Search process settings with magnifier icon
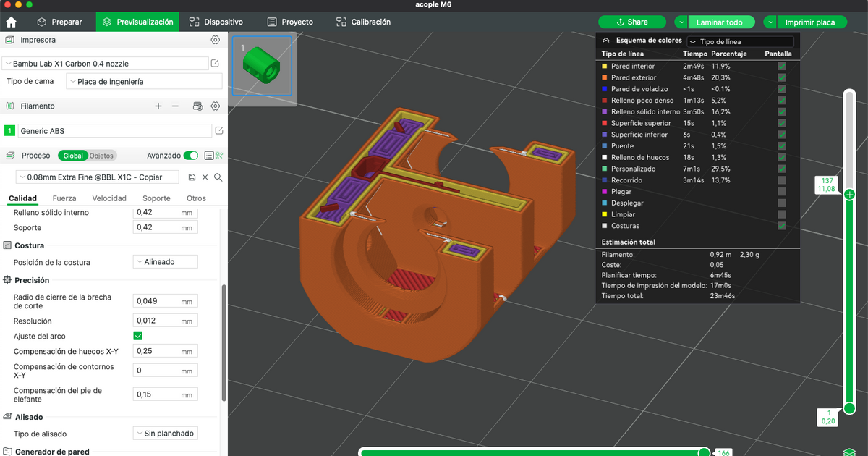The width and height of the screenshot is (868, 456). [218, 177]
